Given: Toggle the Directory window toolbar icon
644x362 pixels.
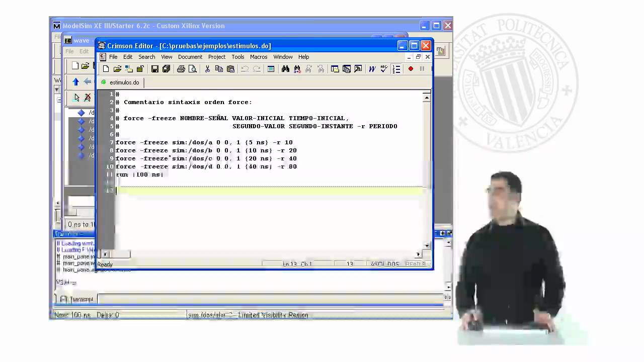Looking at the screenshot, I should 335,69.
